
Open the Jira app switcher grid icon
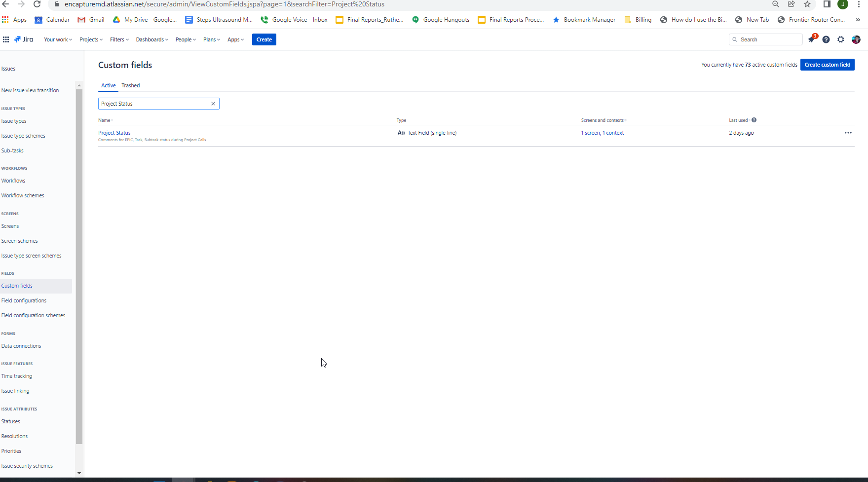tap(6, 39)
